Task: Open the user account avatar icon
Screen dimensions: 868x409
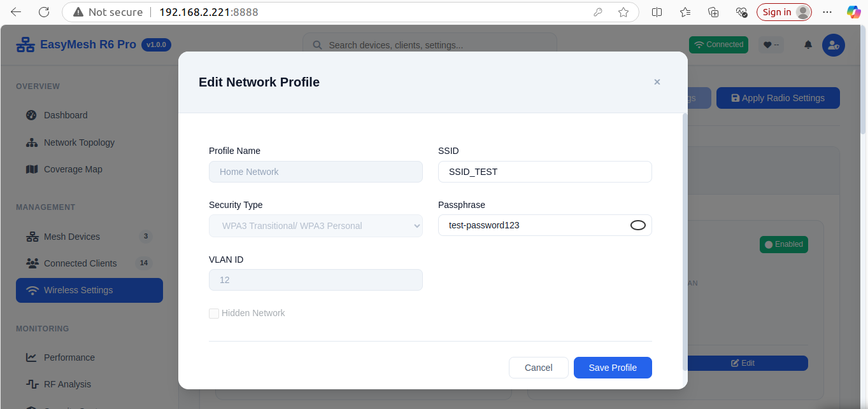Action: tap(833, 45)
